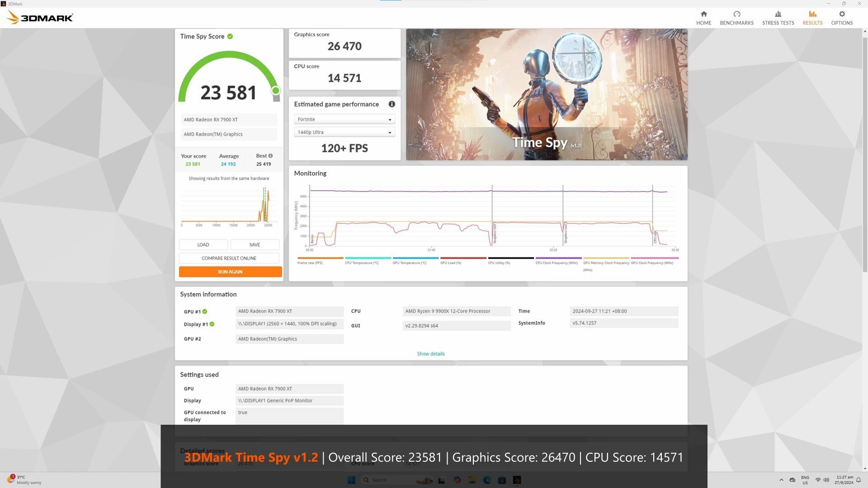Click the Graphics test 2 marker in monitoring
The height and width of the screenshot is (488, 868).
[566, 233]
